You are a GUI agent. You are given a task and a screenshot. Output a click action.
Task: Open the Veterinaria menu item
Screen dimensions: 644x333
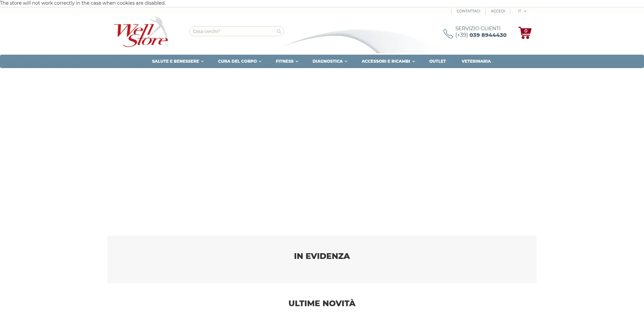(x=476, y=61)
